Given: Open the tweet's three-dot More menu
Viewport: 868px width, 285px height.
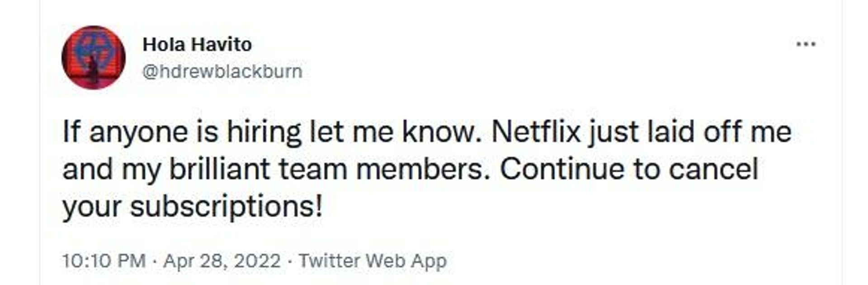Looking at the screenshot, I should [x=806, y=44].
